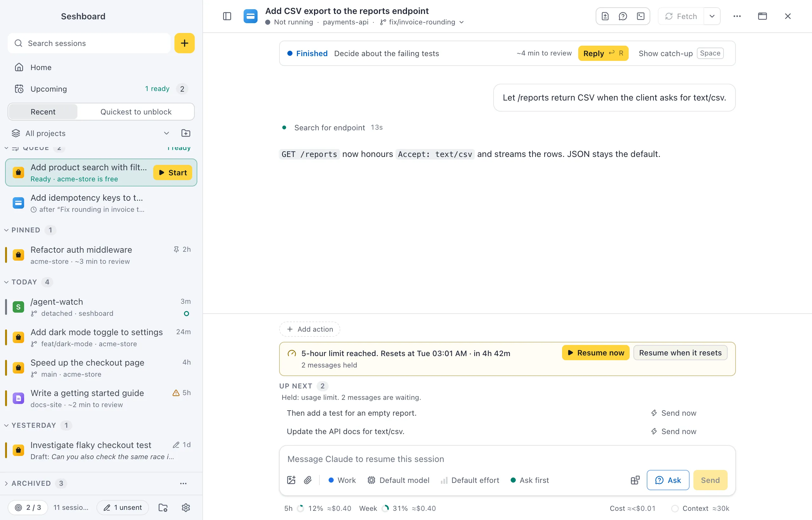
Task: Toggle the Work mode selector
Action: pos(342,480)
